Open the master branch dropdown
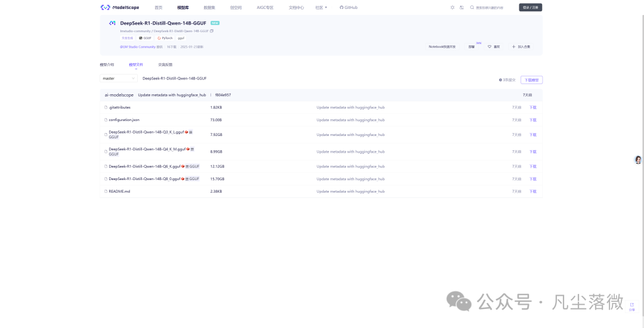The width and height of the screenshot is (644, 328). [119, 78]
